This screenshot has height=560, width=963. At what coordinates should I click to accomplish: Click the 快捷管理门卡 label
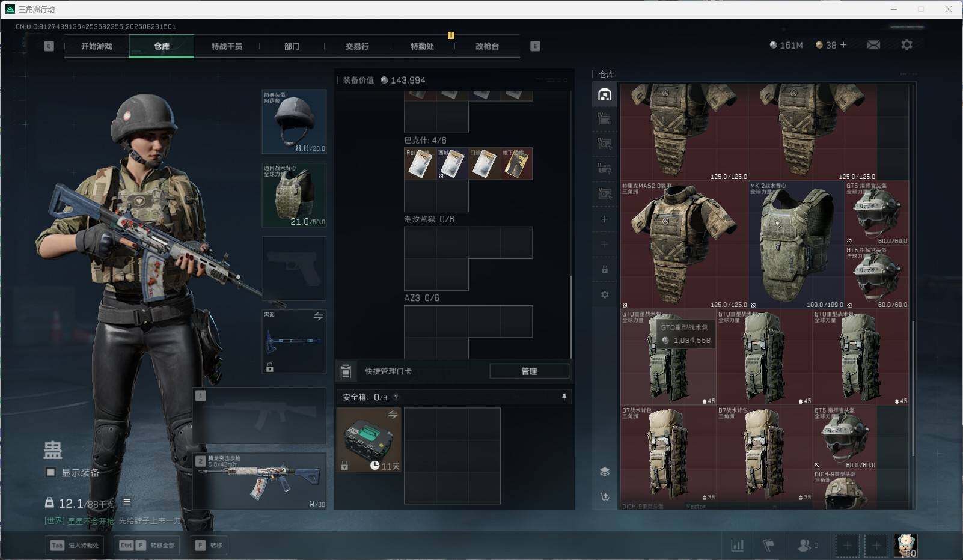click(388, 371)
